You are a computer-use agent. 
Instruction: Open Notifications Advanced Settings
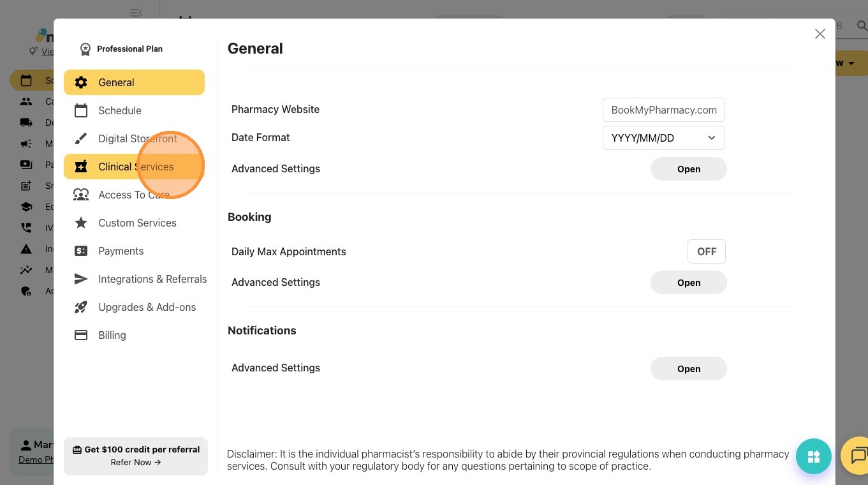688,369
